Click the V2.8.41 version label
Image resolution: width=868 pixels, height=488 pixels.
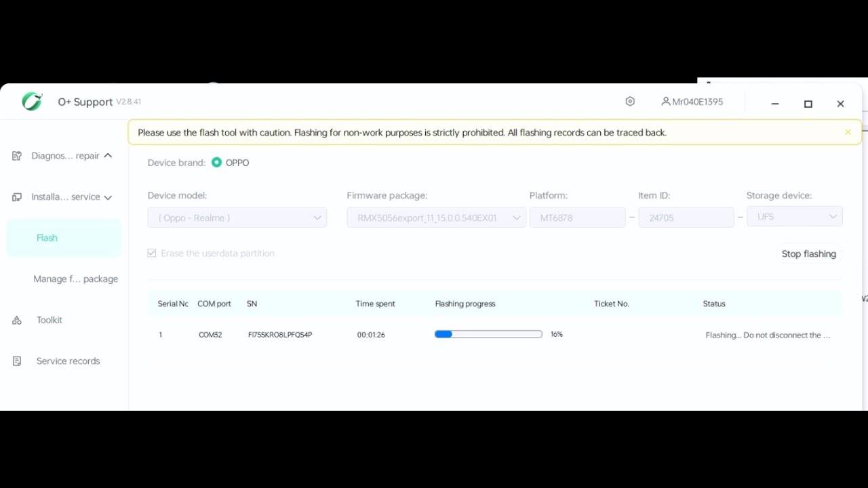point(129,102)
